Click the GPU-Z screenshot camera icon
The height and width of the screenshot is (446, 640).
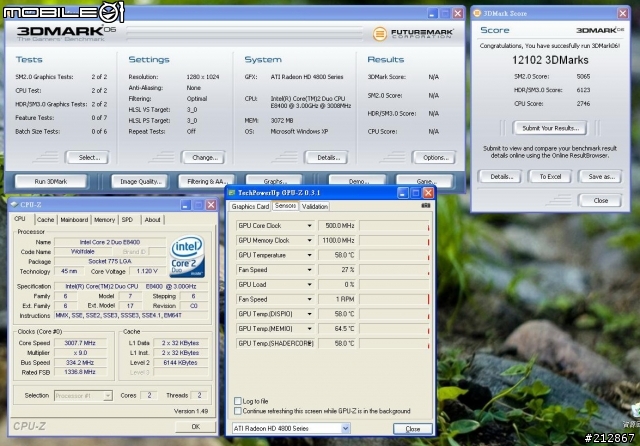point(425,206)
